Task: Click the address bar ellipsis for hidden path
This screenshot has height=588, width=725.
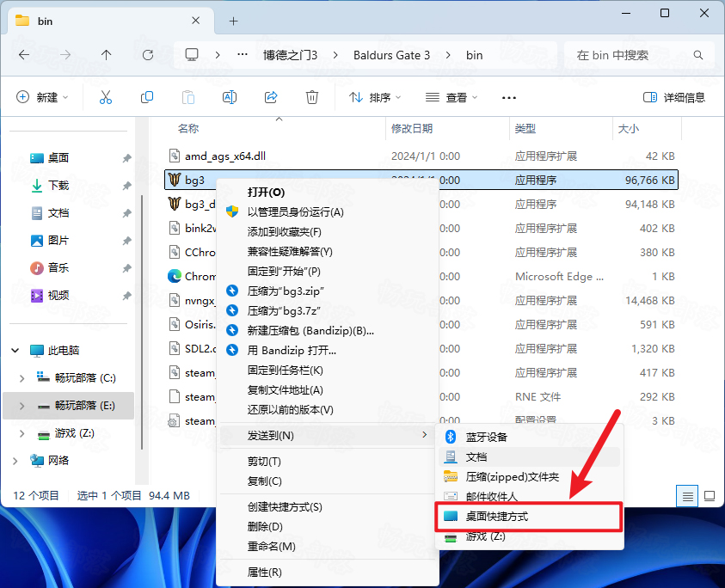Action: coord(243,54)
